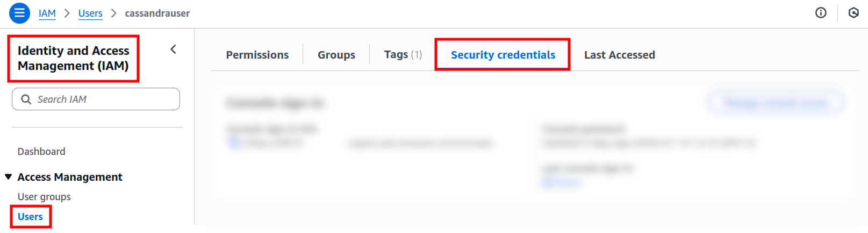The height and width of the screenshot is (233, 868).
Task: Click the cassandrauser breadcrumb item
Action: coord(157,13)
